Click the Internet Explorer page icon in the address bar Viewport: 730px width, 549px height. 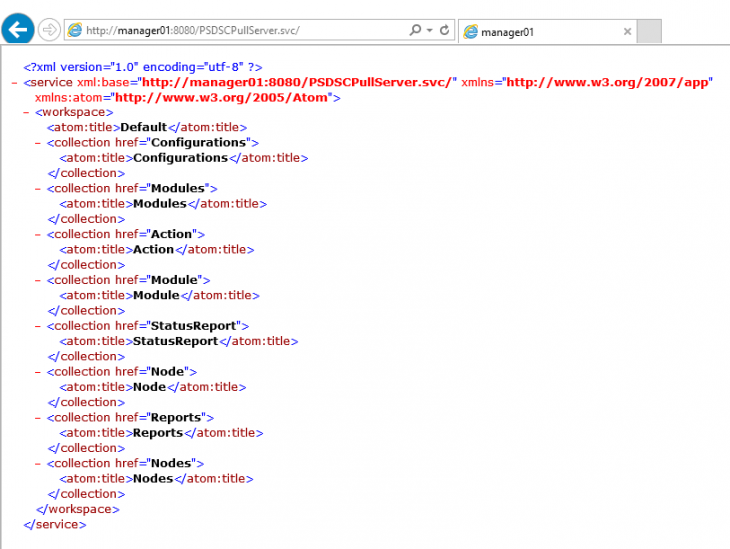coord(74,30)
